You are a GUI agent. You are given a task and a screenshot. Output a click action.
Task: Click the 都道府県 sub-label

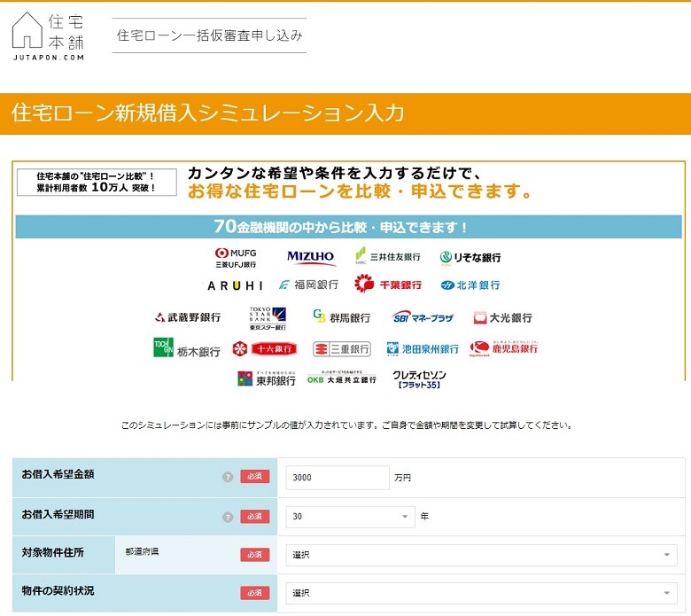pos(142,551)
